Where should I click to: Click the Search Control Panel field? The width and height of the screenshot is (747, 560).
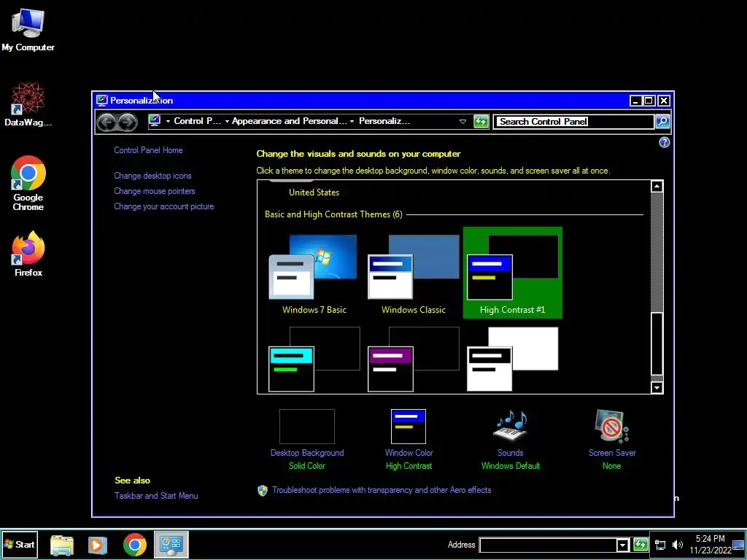pos(573,122)
